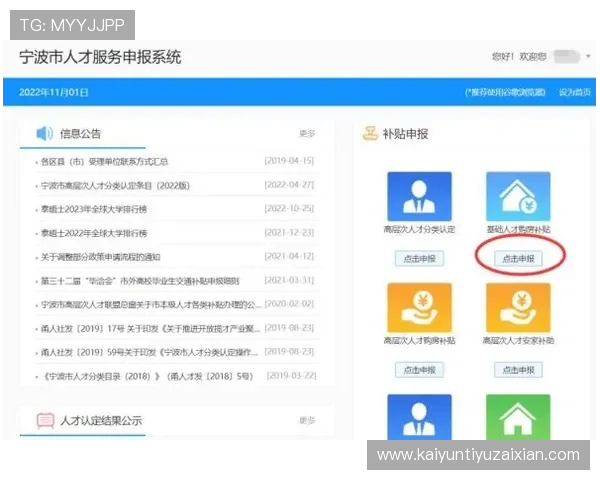Open 第三十二届"毕洽会"交通补贴申报细则 notice
This screenshot has width=600, height=480.
coord(140,281)
